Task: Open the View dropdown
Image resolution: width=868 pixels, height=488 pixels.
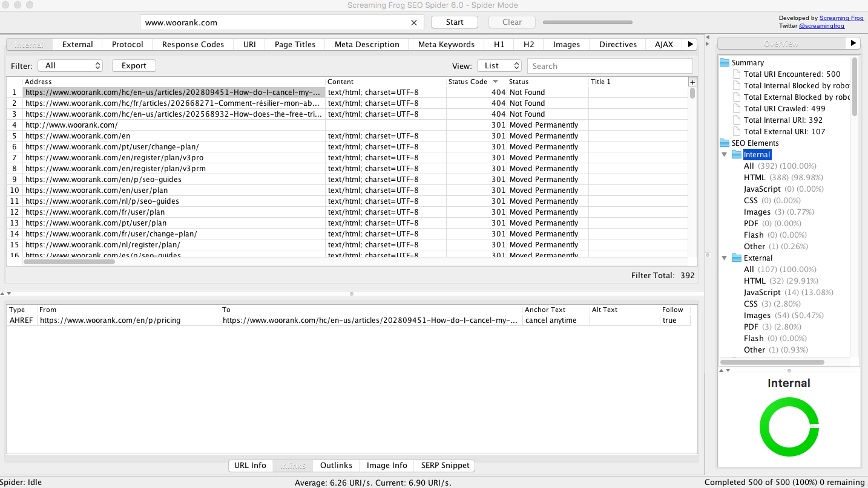Action: point(499,65)
